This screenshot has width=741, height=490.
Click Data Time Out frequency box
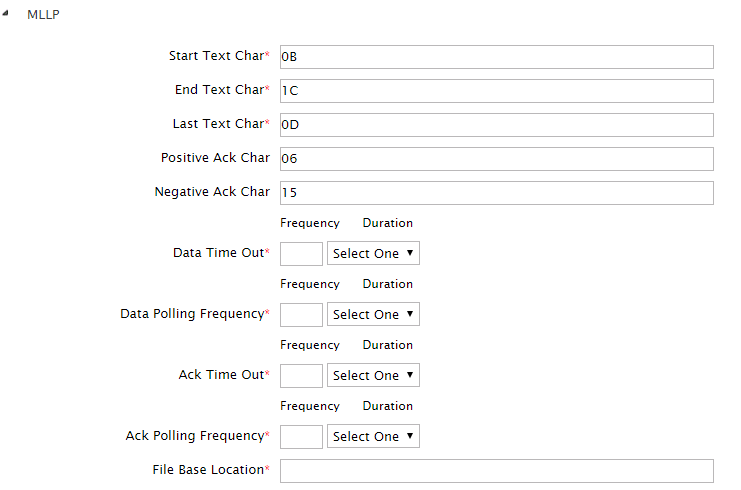click(x=301, y=253)
